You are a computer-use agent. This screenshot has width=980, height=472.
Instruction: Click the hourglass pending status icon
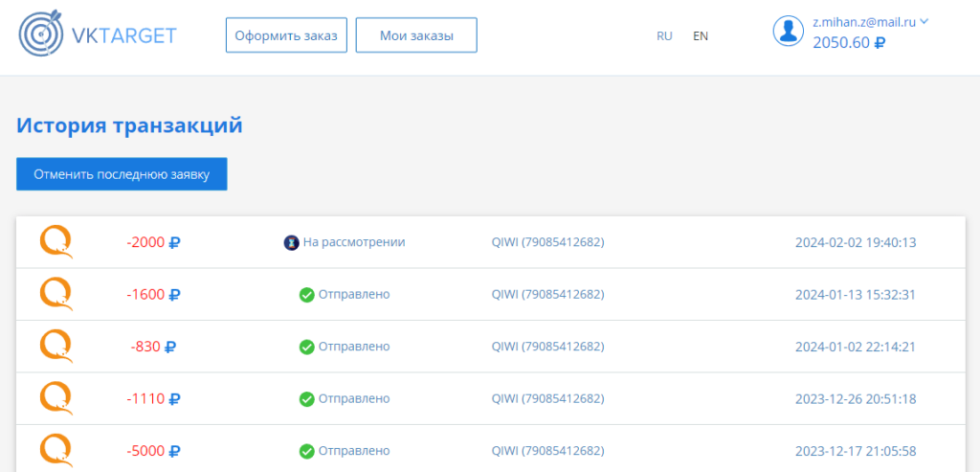tap(291, 243)
